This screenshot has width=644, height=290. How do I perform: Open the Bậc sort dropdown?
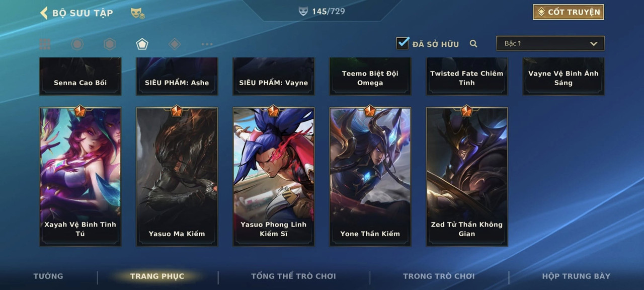click(550, 43)
